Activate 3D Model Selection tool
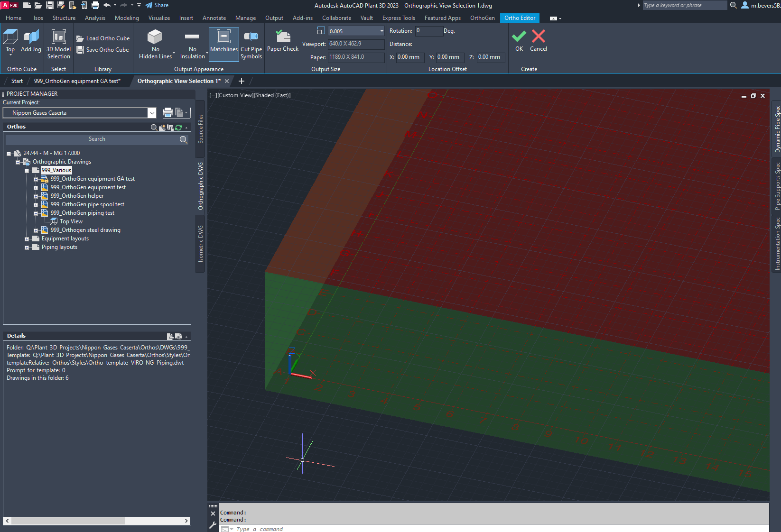The width and height of the screenshot is (781, 532). pos(59,44)
